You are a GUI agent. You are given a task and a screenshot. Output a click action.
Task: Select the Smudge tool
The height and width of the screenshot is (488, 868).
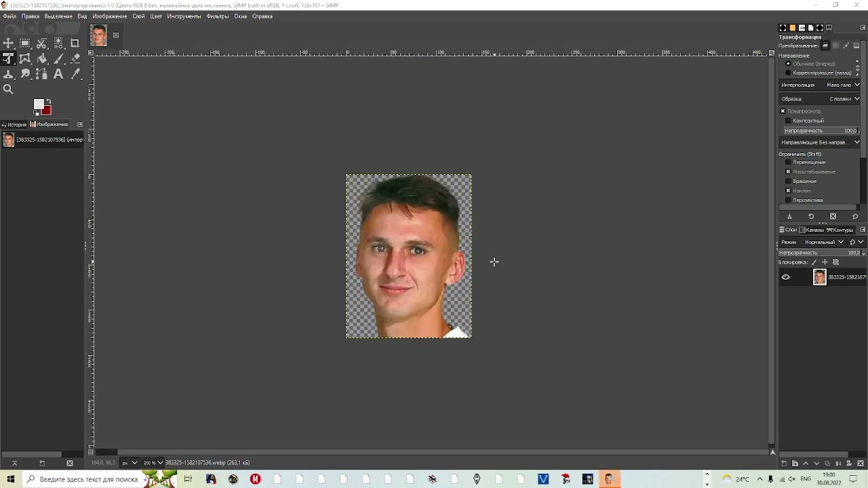click(x=25, y=74)
